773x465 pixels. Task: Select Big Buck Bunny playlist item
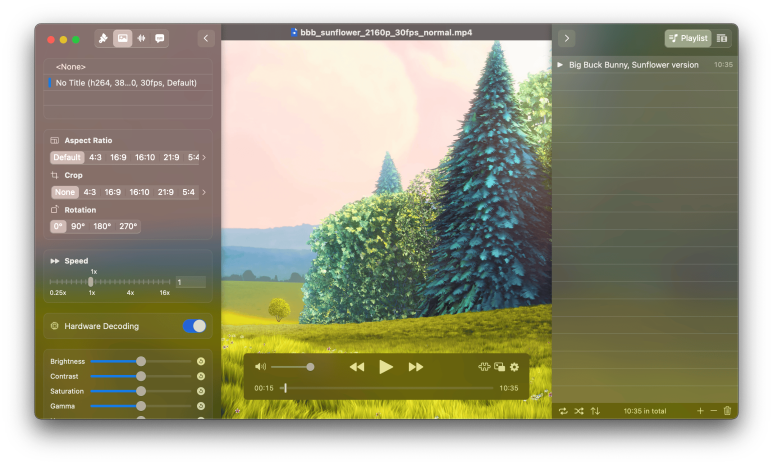point(645,65)
